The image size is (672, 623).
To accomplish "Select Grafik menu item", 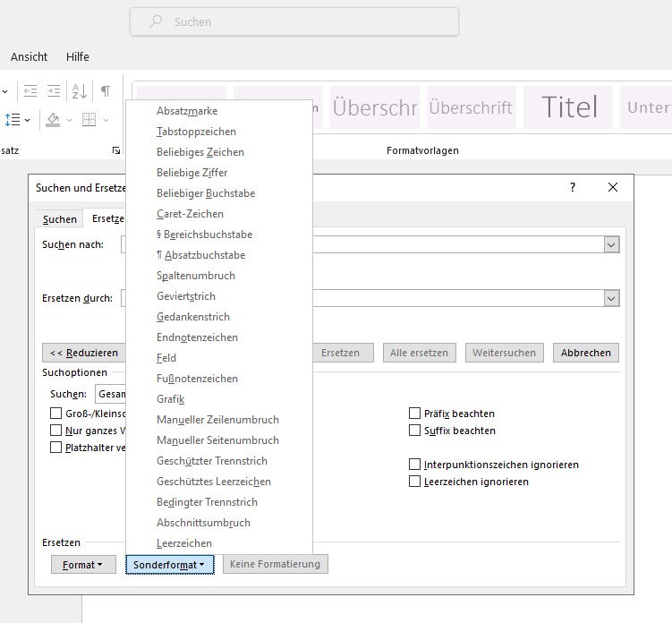I will click(219, 399).
